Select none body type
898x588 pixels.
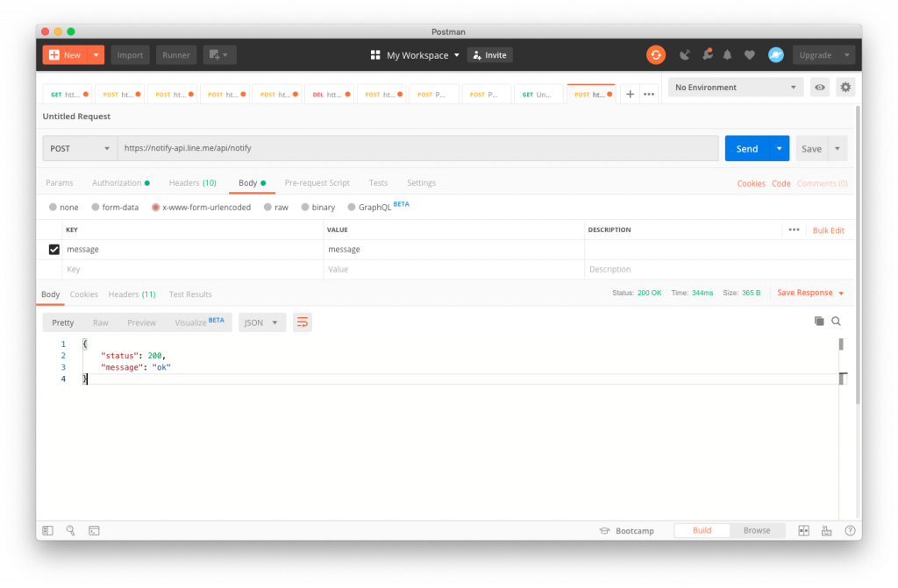pos(53,208)
